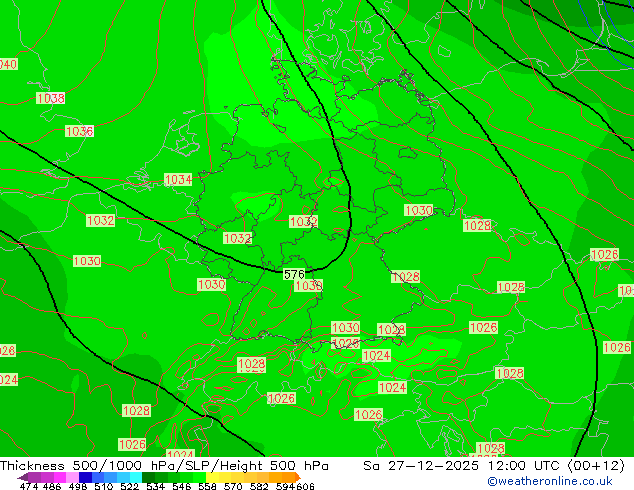Click the 606 legend scale value

coord(305,486)
